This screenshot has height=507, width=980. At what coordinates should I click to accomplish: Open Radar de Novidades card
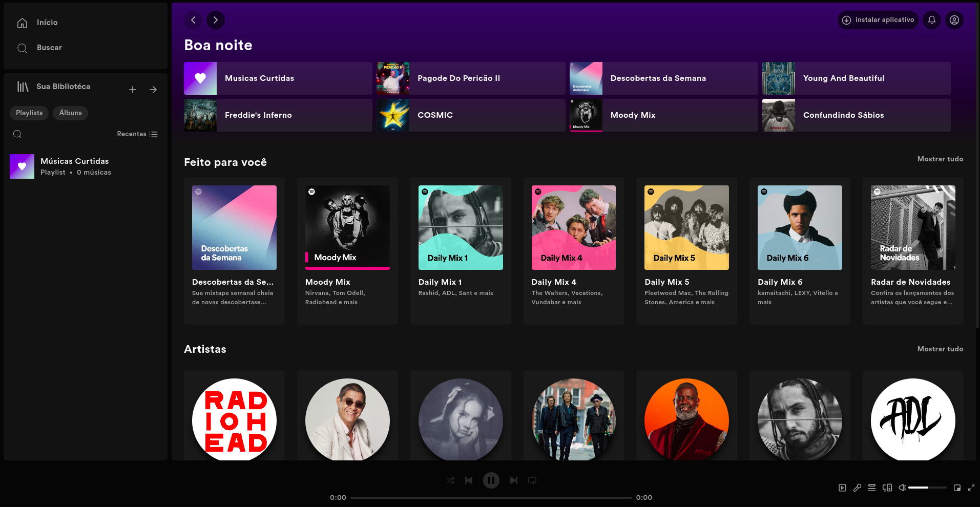(913, 251)
